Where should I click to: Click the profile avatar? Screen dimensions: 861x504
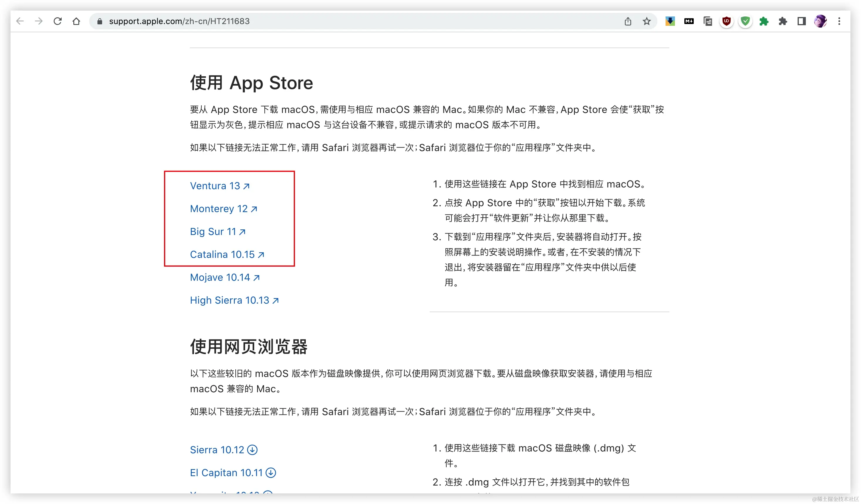(820, 21)
